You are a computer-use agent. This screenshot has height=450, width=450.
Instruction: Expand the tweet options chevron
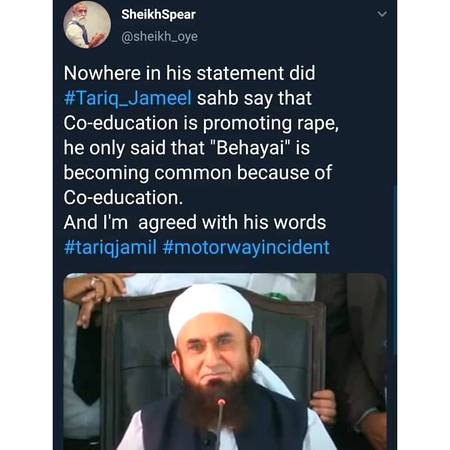pyautogui.click(x=382, y=14)
